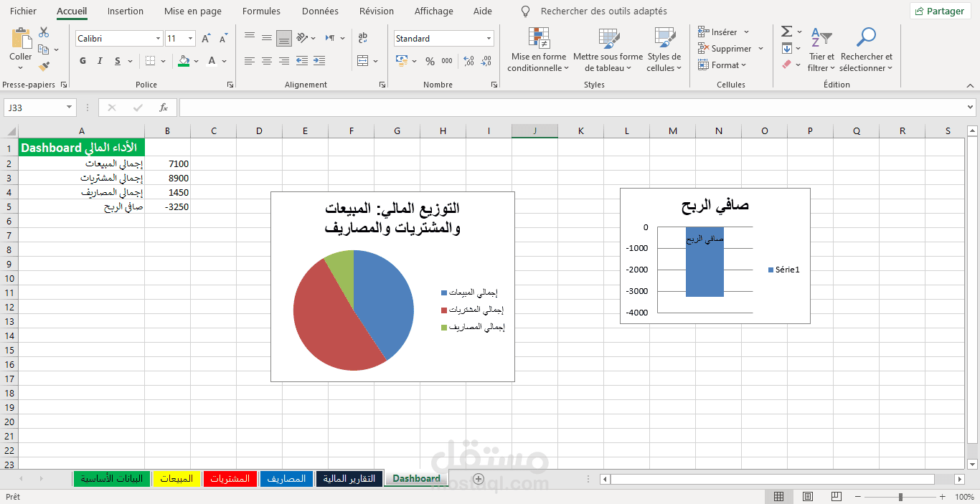Increase font size with the large A icon
The image size is (980, 504).
click(x=206, y=39)
